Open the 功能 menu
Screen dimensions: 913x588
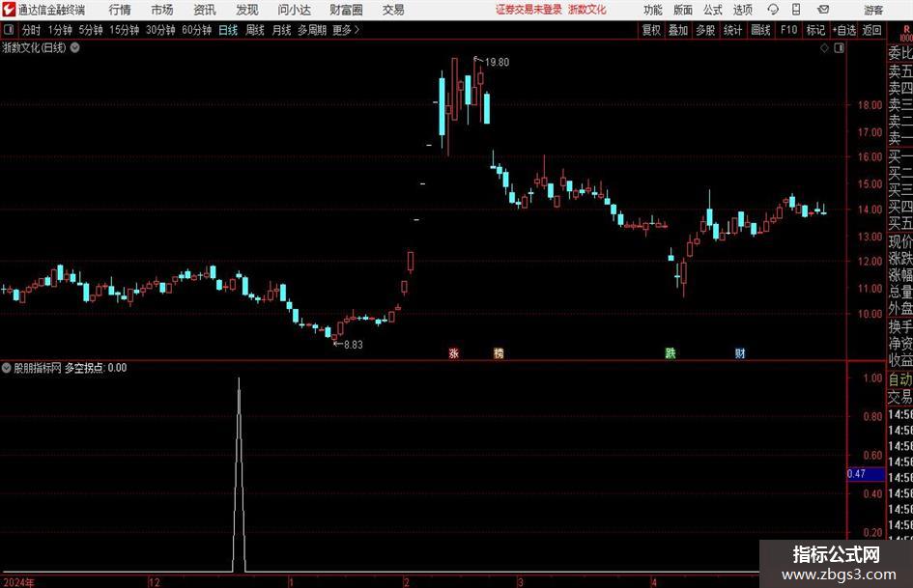click(x=653, y=10)
